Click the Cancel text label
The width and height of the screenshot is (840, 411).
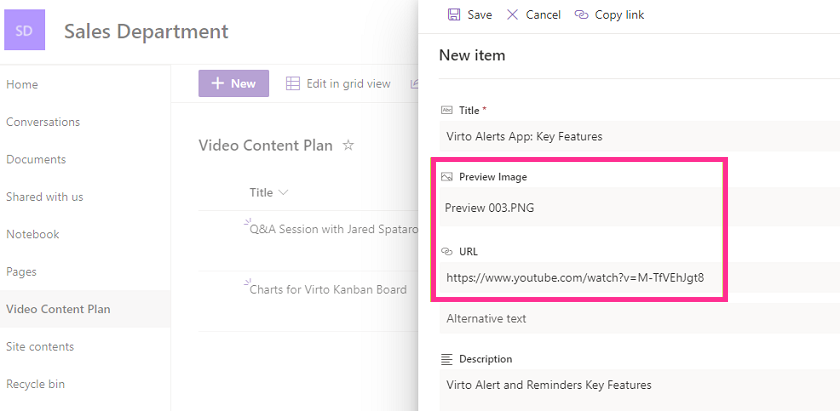click(x=543, y=15)
